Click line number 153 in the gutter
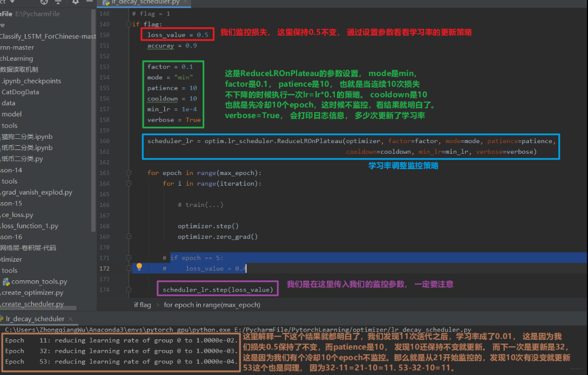The height and width of the screenshot is (375, 588). click(104, 66)
